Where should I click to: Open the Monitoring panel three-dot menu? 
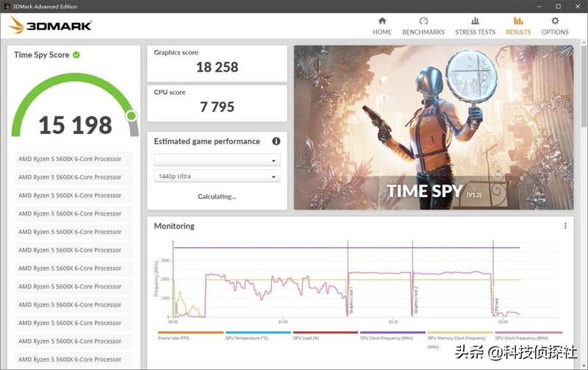point(565,226)
